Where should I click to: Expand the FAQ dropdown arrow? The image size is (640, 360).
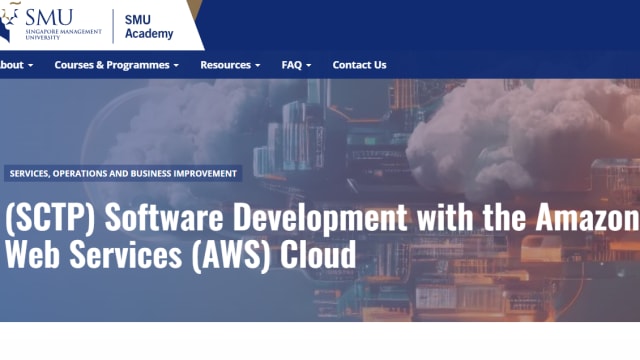point(309,65)
